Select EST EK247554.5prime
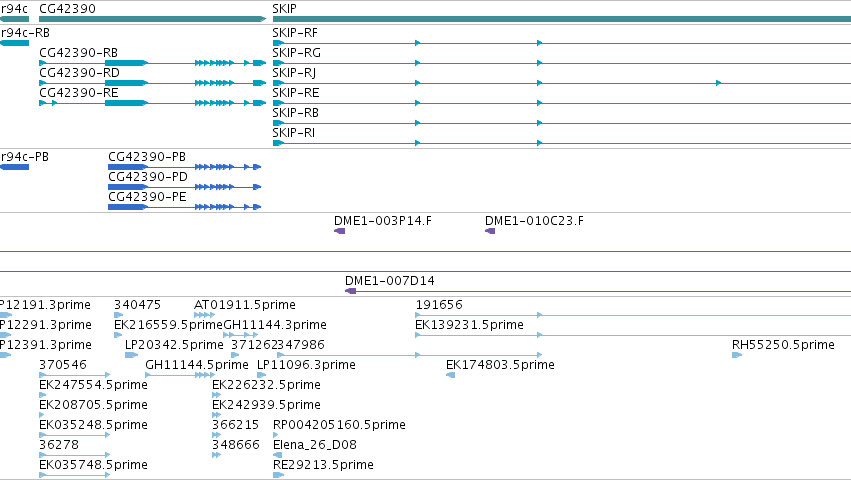851x480 pixels. pos(93,386)
